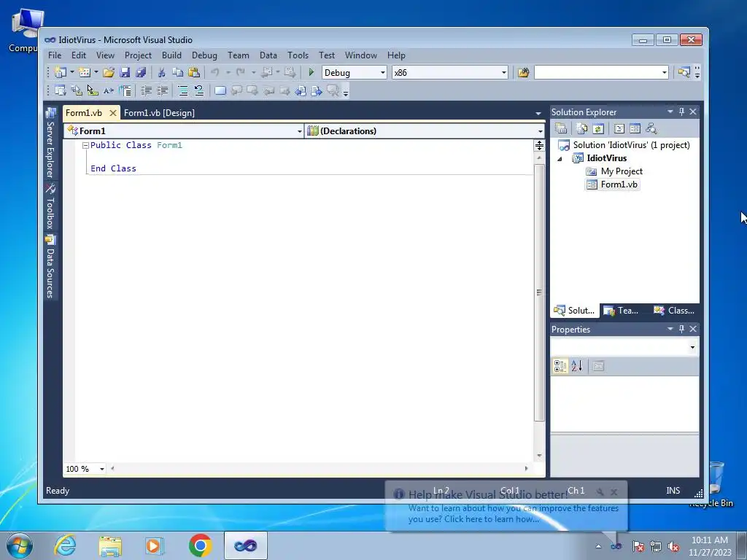The height and width of the screenshot is (560, 747).
Task: Sort Properties alphabetically with A-Z icon
Action: (577, 366)
